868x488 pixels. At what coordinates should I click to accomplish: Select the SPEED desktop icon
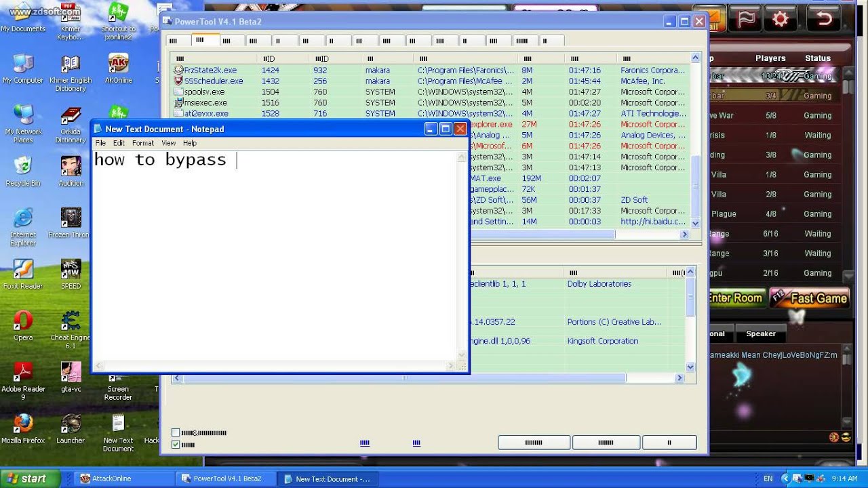coord(71,275)
